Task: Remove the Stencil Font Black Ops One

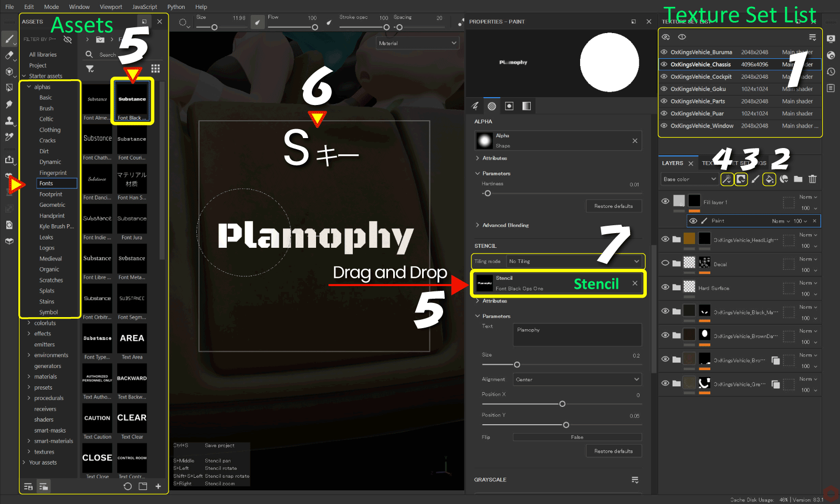Action: [x=635, y=283]
